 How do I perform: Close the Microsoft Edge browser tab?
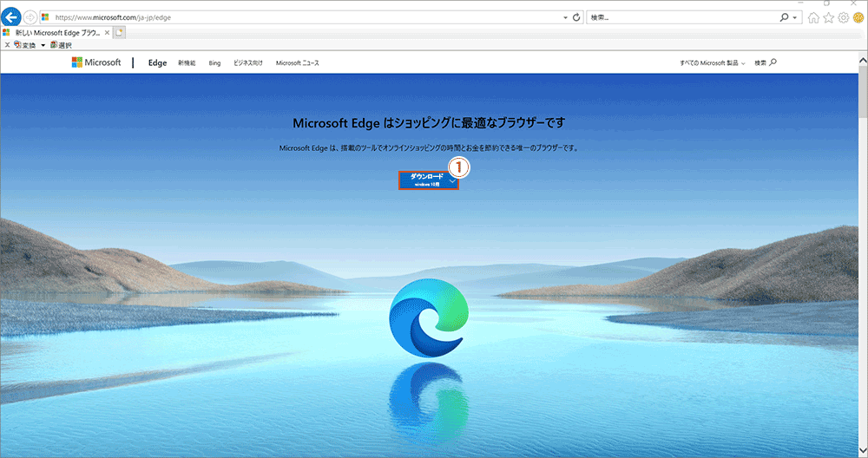(x=107, y=33)
